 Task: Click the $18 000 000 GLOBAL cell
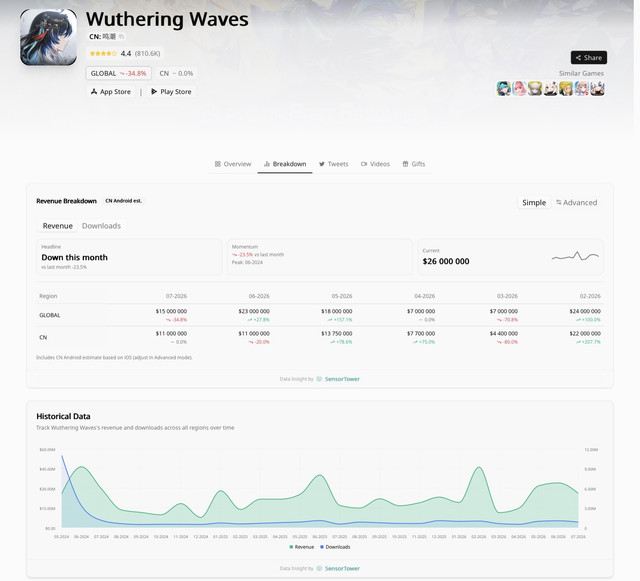[x=336, y=311]
